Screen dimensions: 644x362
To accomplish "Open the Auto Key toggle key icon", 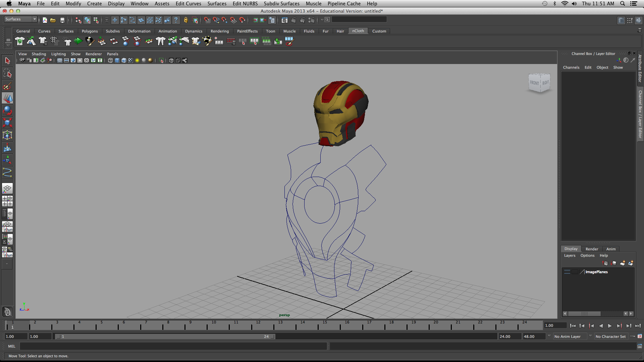I will [633, 336].
